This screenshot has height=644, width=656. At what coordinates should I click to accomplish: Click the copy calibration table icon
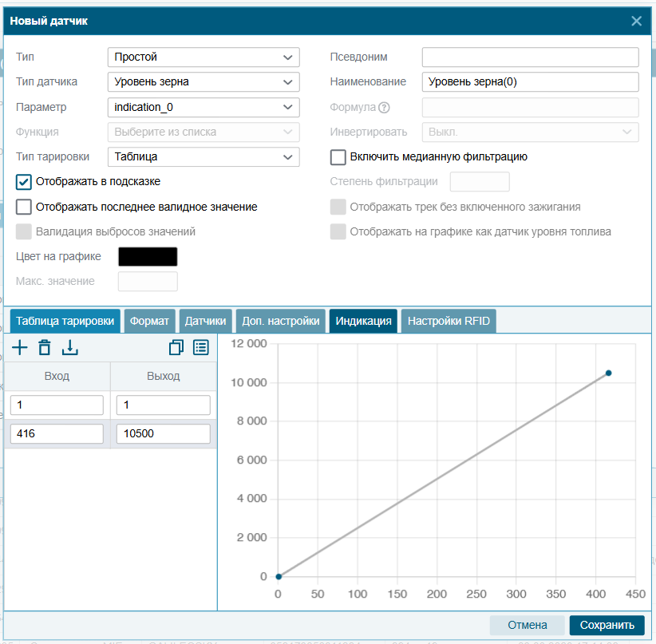tap(176, 348)
